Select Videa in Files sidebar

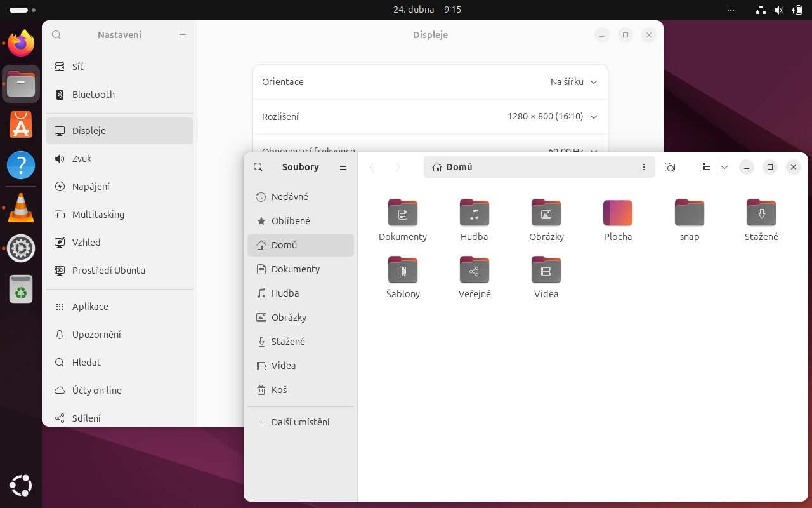coord(301,366)
